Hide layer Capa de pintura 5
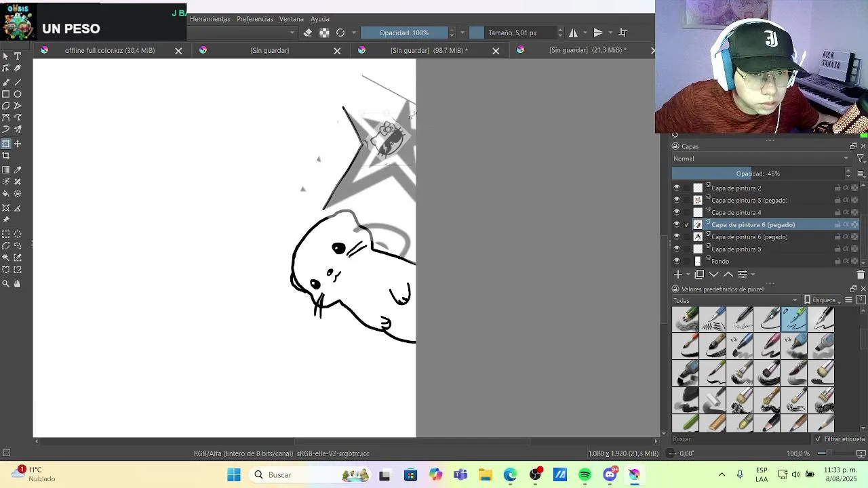868x488 pixels. pyautogui.click(x=676, y=249)
